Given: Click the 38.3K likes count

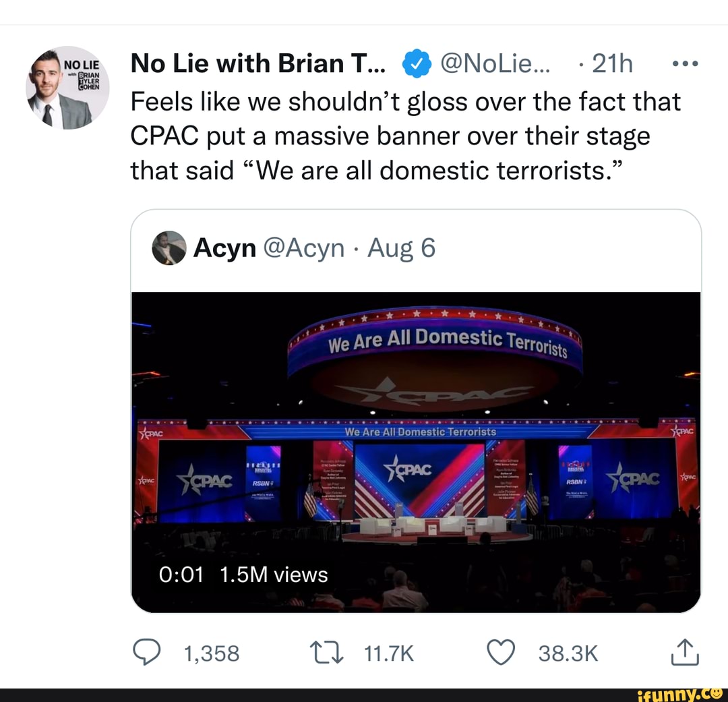Looking at the screenshot, I should point(568,653).
